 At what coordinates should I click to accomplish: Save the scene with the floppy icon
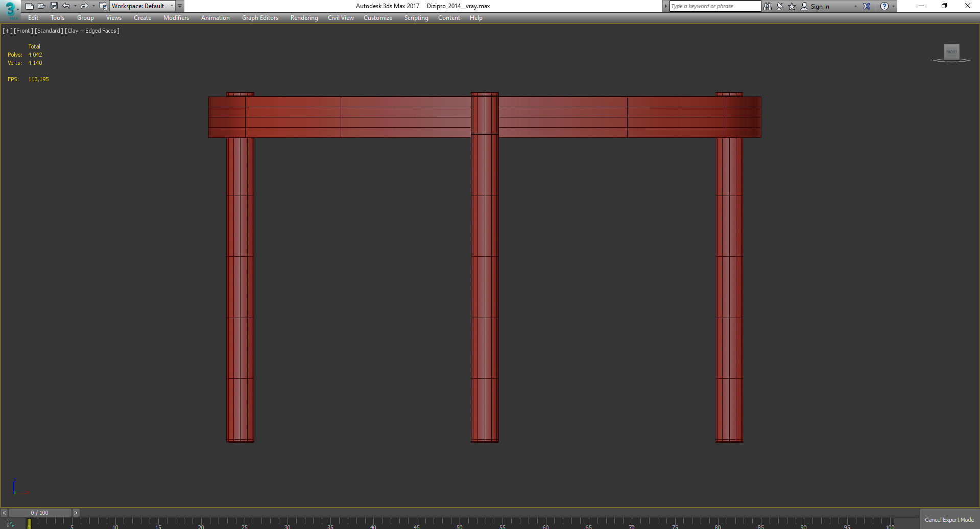tap(54, 6)
